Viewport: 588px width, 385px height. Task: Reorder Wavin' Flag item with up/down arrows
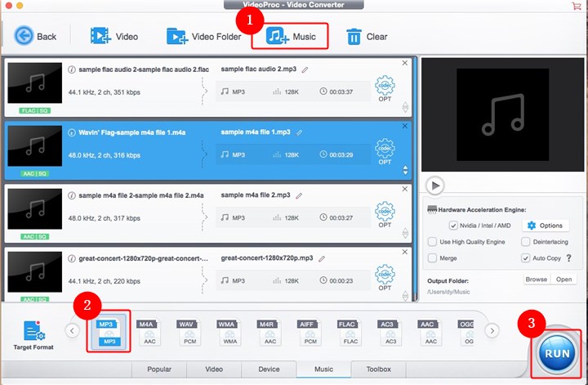pyautogui.click(x=405, y=170)
